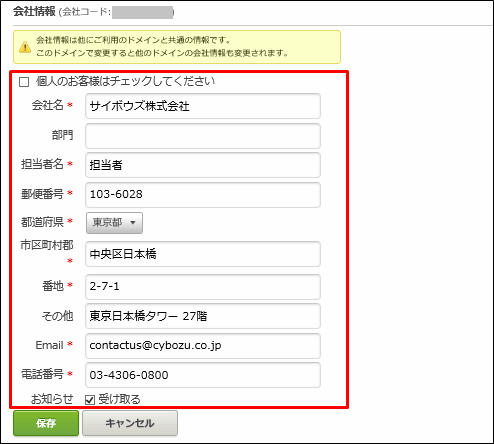Click the 担当者名 label
This screenshot has height=444, width=494.
pyautogui.click(x=42, y=164)
